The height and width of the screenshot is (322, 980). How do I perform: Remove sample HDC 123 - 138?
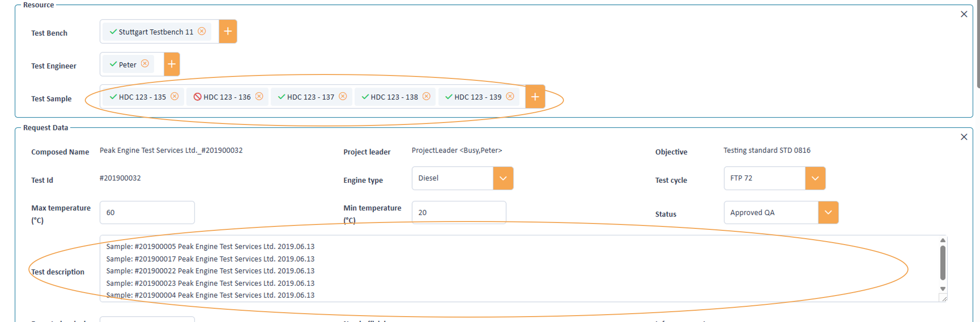[426, 97]
